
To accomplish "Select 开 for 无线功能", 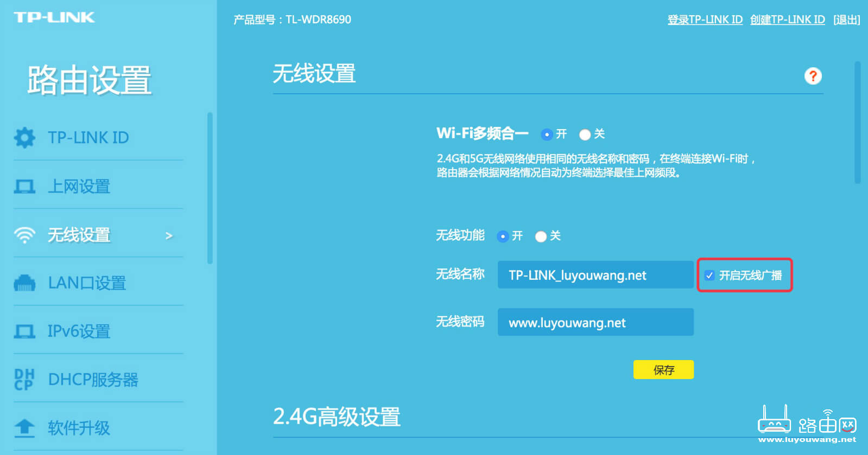I will point(503,236).
